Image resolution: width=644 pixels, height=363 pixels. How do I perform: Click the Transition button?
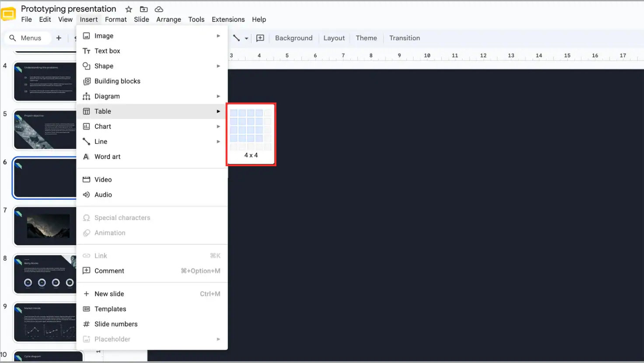pos(405,38)
